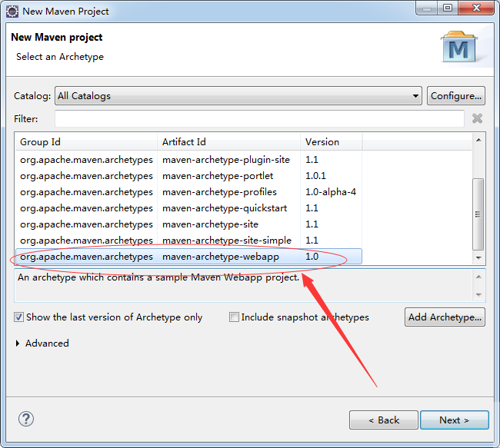Viewport: 500px width, 448px height.
Task: Sort by the Version column header
Action: click(331, 142)
